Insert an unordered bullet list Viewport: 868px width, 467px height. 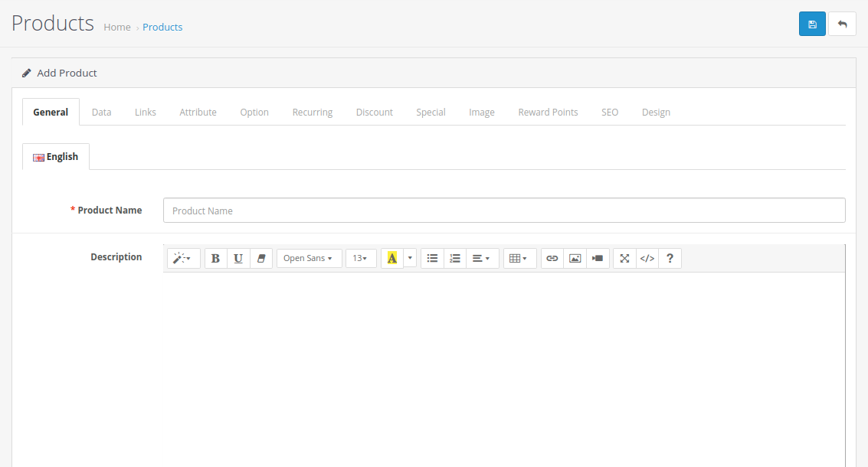tap(432, 259)
